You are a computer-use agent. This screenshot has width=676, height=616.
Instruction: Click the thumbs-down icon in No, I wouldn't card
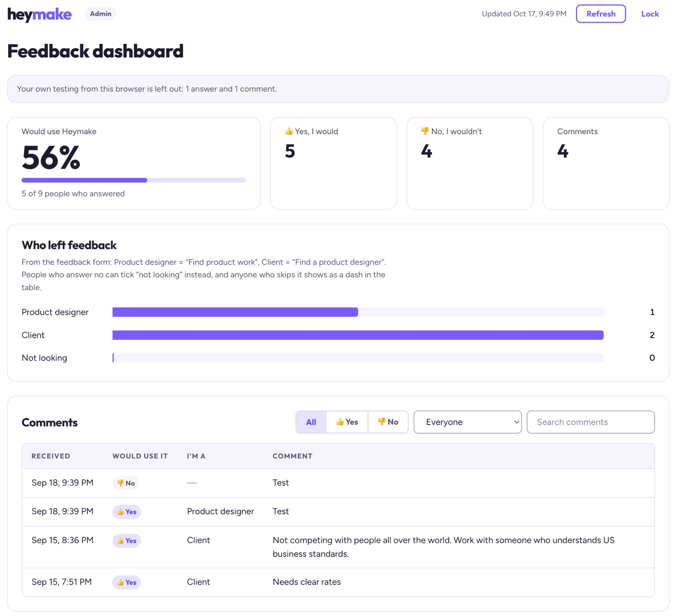425,131
